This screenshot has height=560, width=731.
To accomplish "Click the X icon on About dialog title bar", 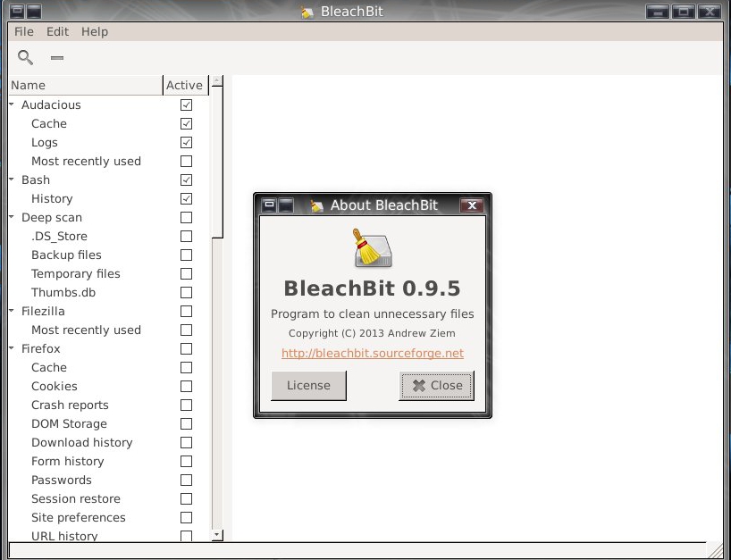I will coord(473,205).
